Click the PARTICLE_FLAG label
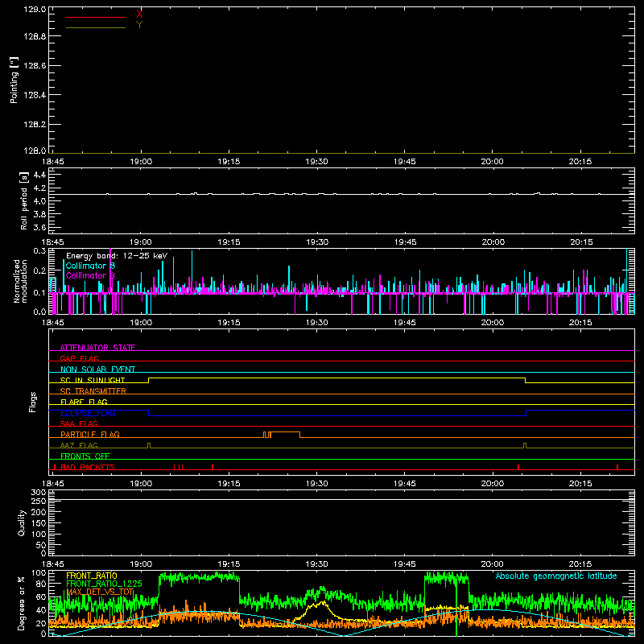This screenshot has height=644, width=644. (90, 434)
